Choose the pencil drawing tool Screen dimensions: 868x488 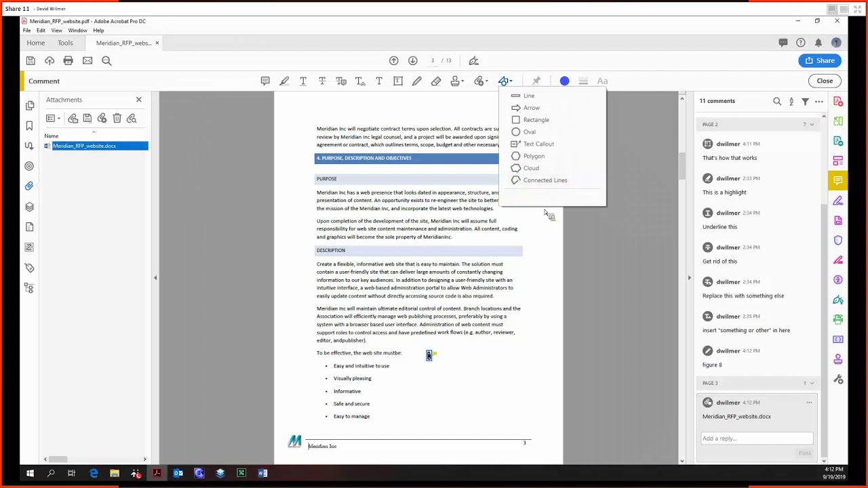[417, 81]
